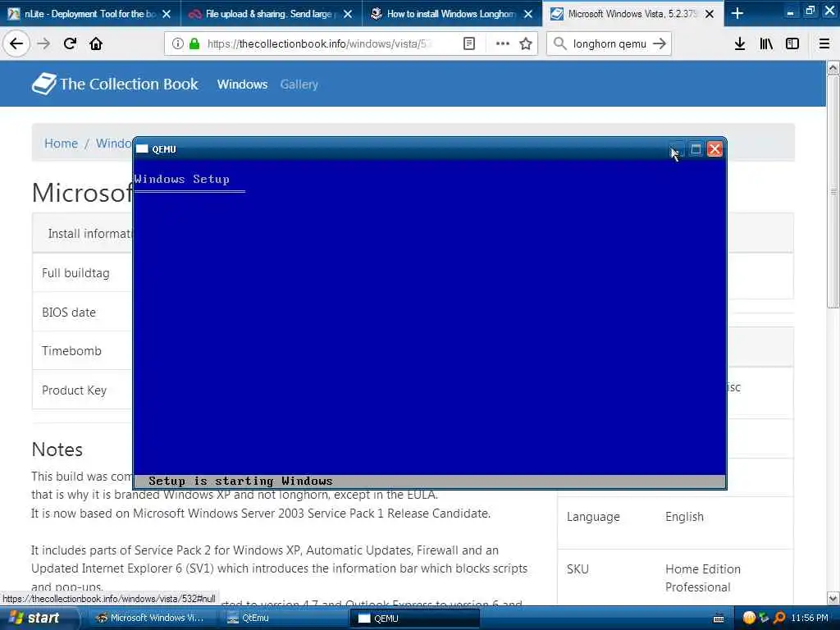Select the Install information tab
The height and width of the screenshot is (630, 840).
[89, 234]
